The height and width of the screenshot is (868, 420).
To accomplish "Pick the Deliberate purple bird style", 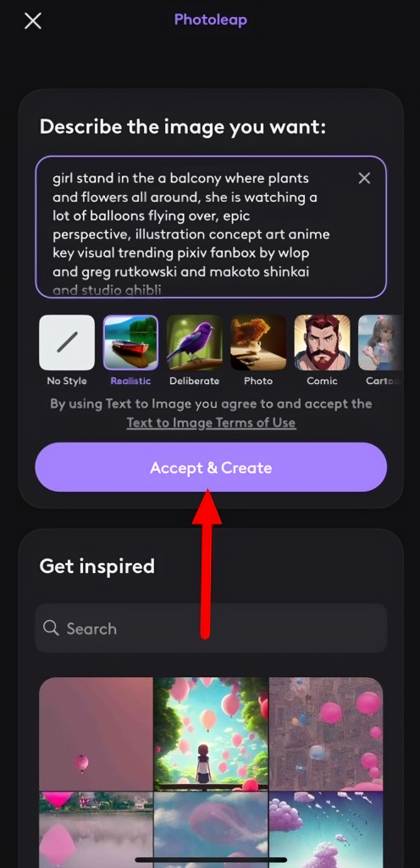I will pyautogui.click(x=195, y=342).
